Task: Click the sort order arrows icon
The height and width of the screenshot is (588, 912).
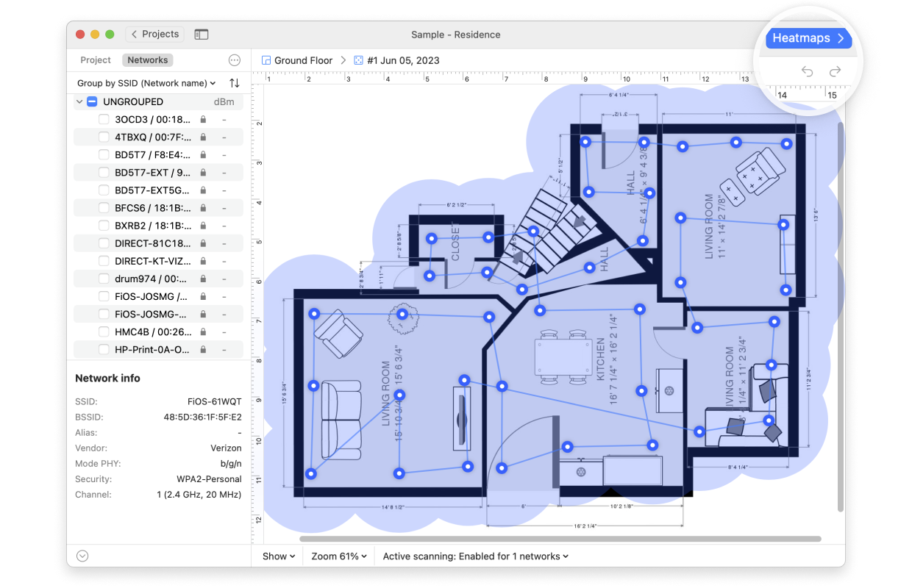Action: pos(235,84)
